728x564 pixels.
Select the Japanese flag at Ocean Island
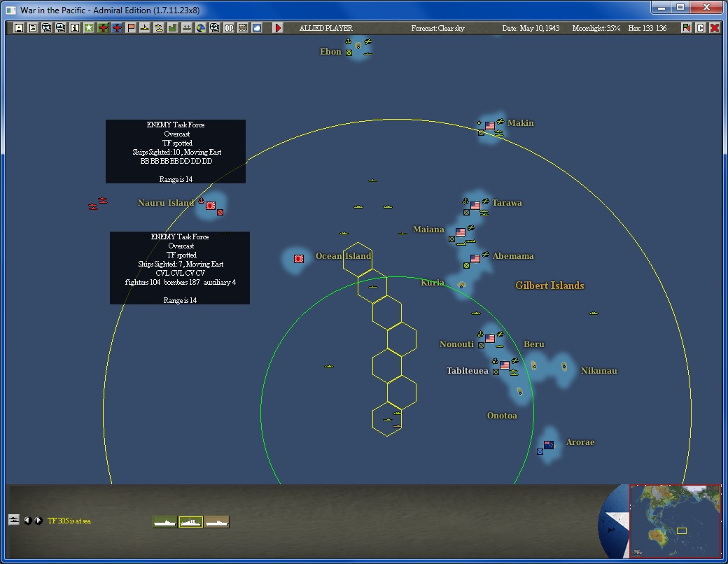pyautogui.click(x=299, y=258)
